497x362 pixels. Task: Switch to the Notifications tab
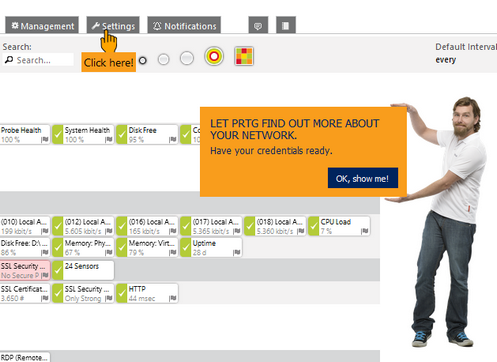(184, 25)
